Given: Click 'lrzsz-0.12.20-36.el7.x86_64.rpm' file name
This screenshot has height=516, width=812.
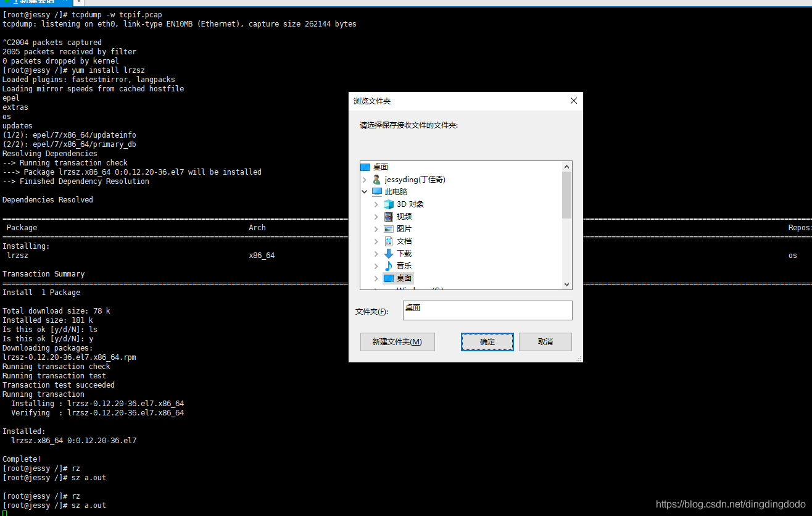Looking at the screenshot, I should point(69,357).
